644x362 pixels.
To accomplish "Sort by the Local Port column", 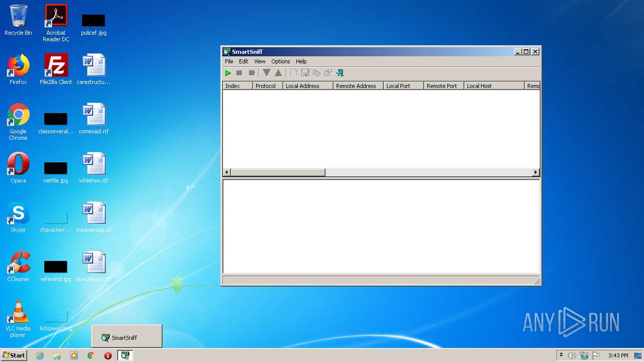I will (404, 86).
